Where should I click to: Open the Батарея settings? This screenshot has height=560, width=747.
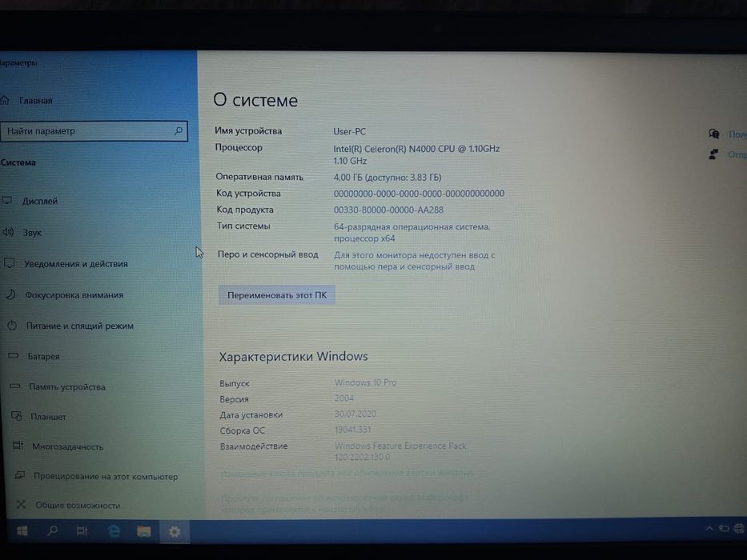point(43,356)
